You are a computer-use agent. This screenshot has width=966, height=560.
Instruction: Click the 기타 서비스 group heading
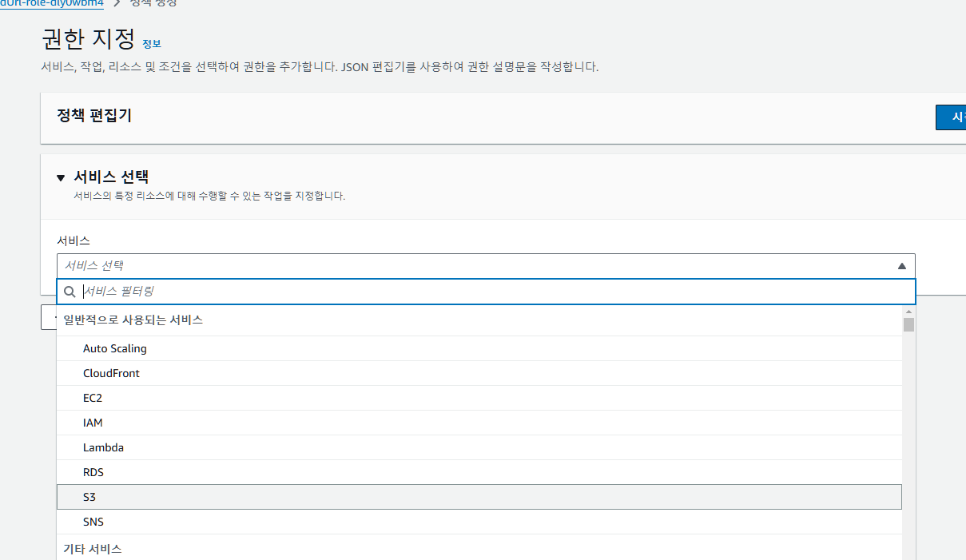point(93,549)
